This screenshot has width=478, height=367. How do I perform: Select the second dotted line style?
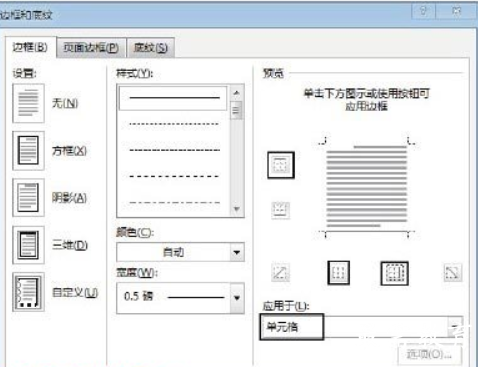(174, 150)
